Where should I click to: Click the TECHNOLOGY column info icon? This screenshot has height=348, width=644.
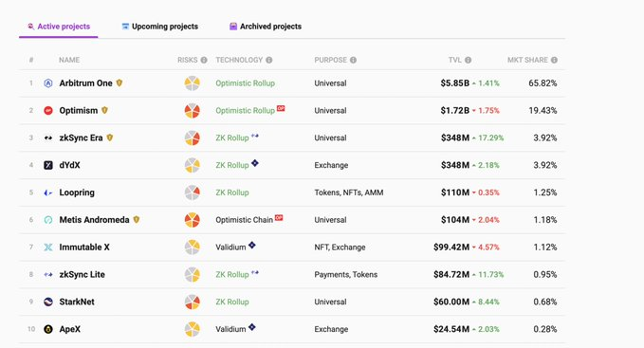click(x=269, y=60)
